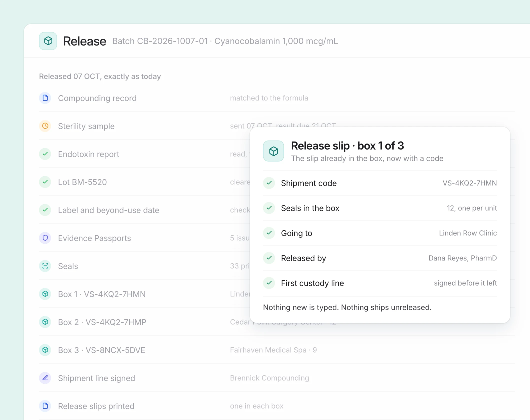Click the Going to checkmark in slip
This screenshot has height=420, width=530.
pos(269,233)
